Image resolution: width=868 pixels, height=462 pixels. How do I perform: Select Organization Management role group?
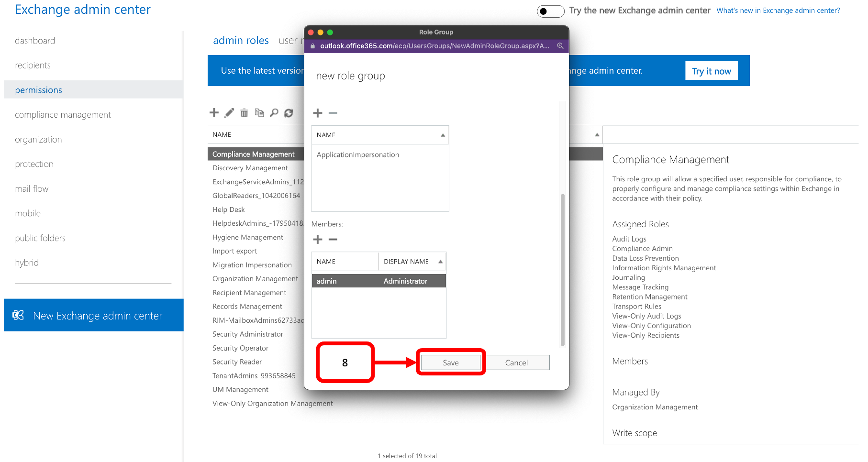pyautogui.click(x=255, y=279)
